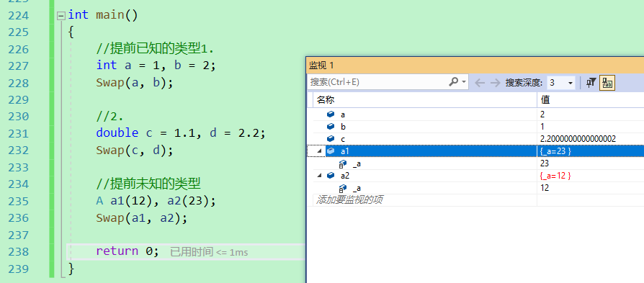Click the code line Swap(a, b);
The image size is (644, 283).
point(135,83)
